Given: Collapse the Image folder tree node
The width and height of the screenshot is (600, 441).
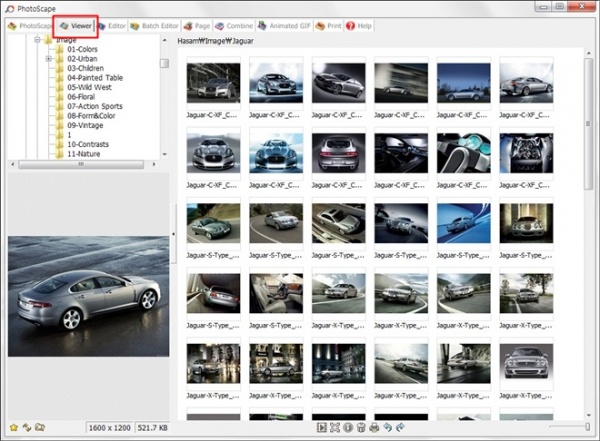Looking at the screenshot, I should (36, 40).
